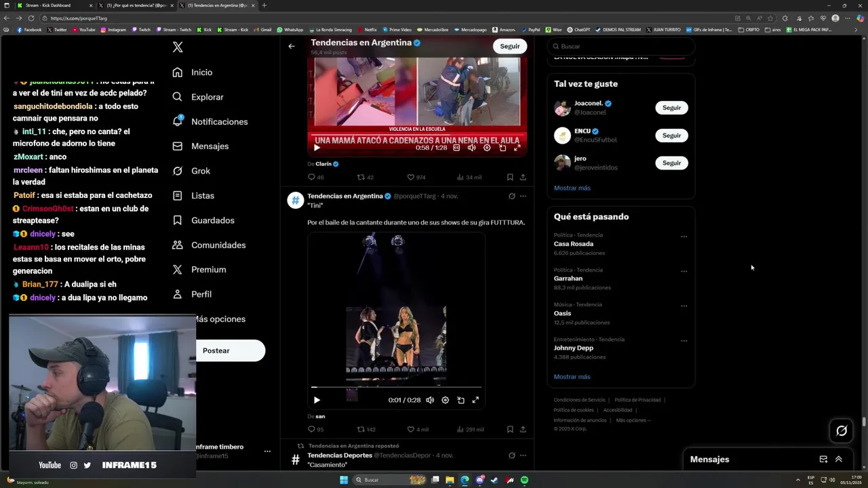This screenshot has height=488, width=868.
Task: Share the Tini post
Action: (x=523, y=429)
